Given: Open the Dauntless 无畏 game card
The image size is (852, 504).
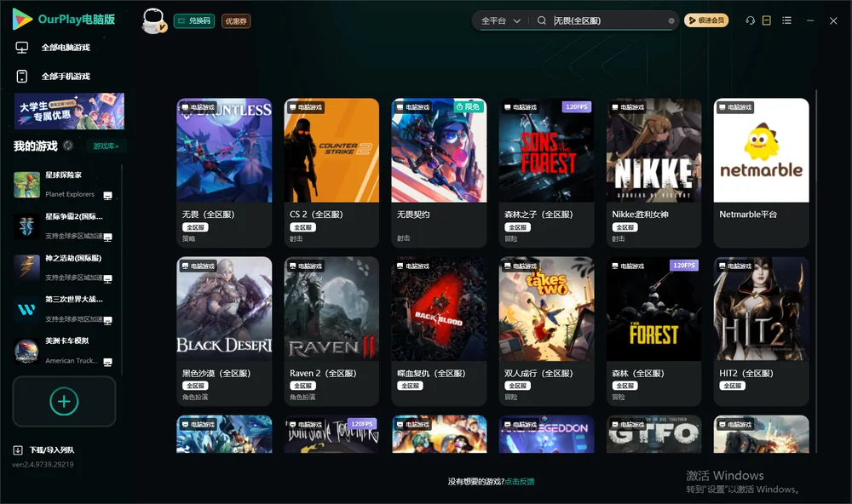Looking at the screenshot, I should pyautogui.click(x=224, y=173).
